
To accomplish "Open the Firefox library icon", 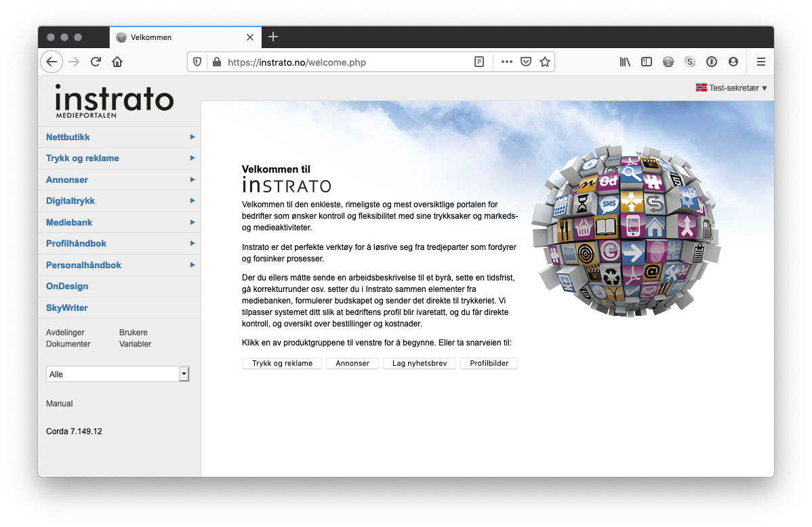I will point(625,62).
